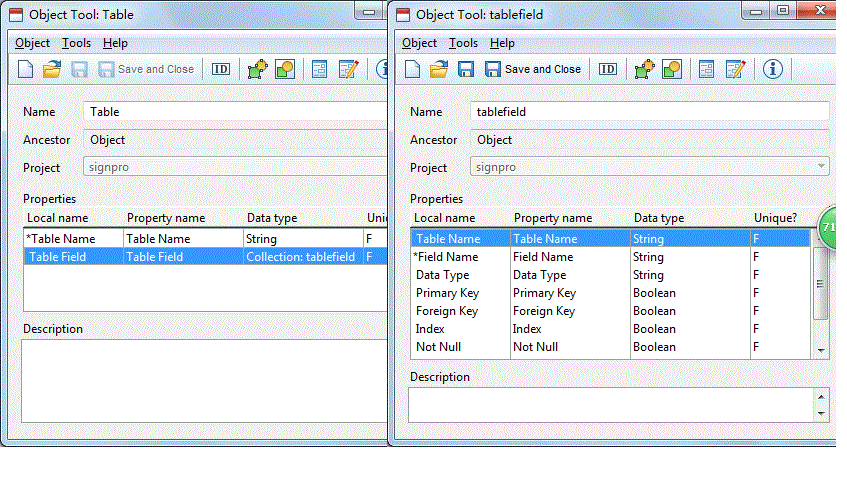Open Tools menu in Table window
Image resolution: width=847 pixels, height=498 pixels.
(x=76, y=43)
